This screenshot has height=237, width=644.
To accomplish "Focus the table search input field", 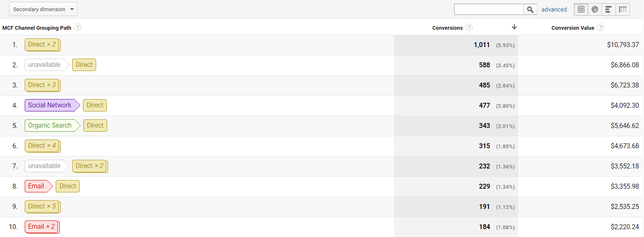I will tap(489, 9).
